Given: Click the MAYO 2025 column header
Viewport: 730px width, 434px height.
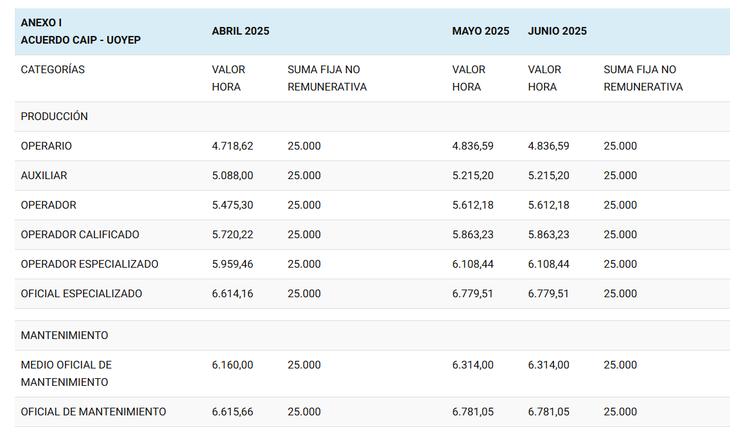Looking at the screenshot, I should [480, 31].
